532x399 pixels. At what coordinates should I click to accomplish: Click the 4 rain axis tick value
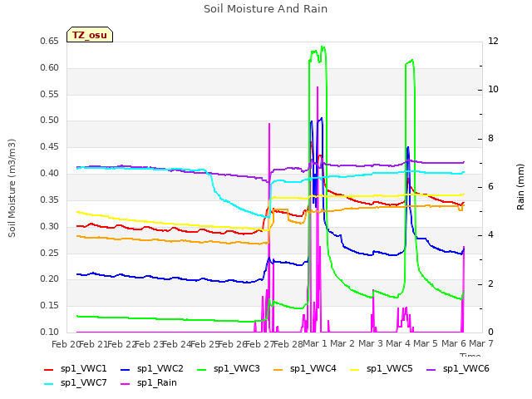point(490,235)
